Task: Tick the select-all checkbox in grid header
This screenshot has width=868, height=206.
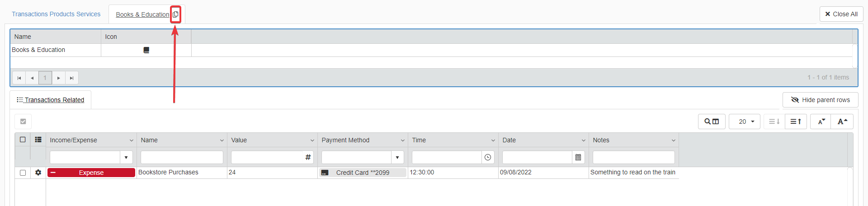Action: coord(23,140)
